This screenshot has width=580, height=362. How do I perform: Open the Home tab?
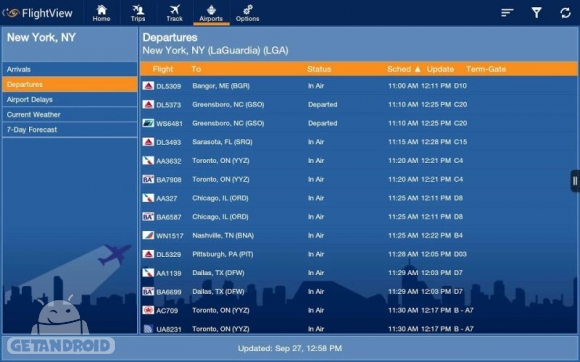point(101,13)
